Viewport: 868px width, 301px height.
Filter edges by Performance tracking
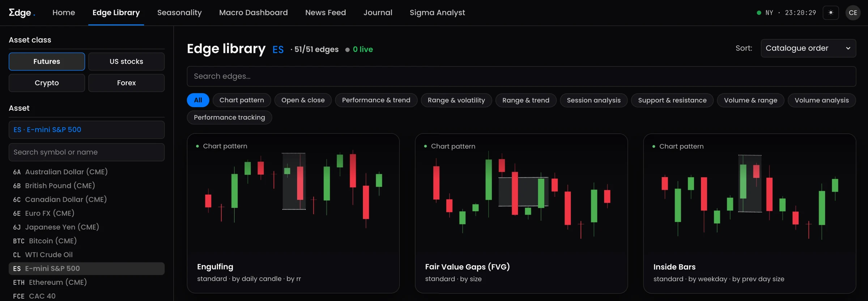point(229,118)
